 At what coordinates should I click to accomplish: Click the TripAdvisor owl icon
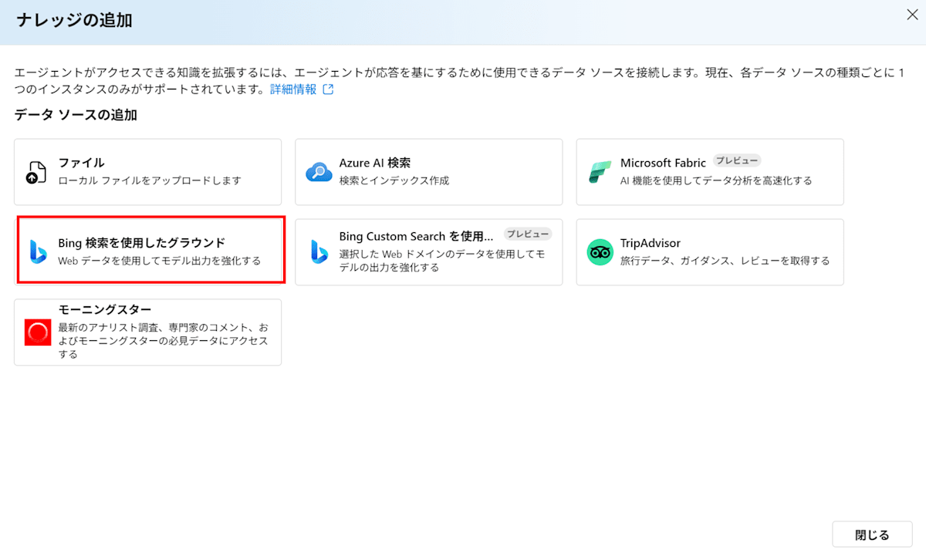(x=600, y=252)
